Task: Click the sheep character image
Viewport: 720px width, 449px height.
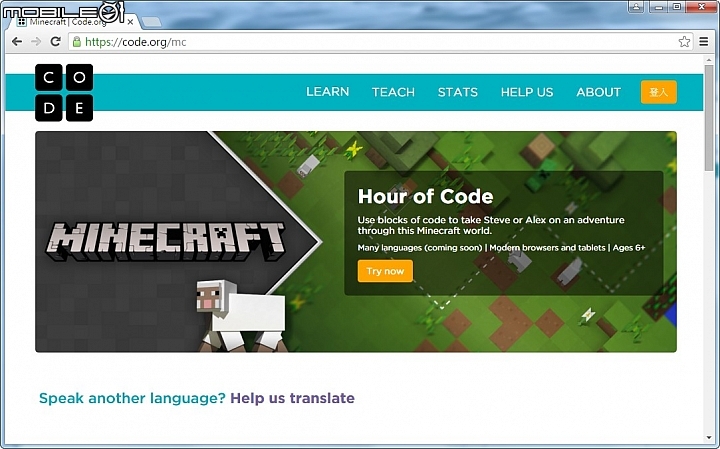Action: tap(241, 316)
